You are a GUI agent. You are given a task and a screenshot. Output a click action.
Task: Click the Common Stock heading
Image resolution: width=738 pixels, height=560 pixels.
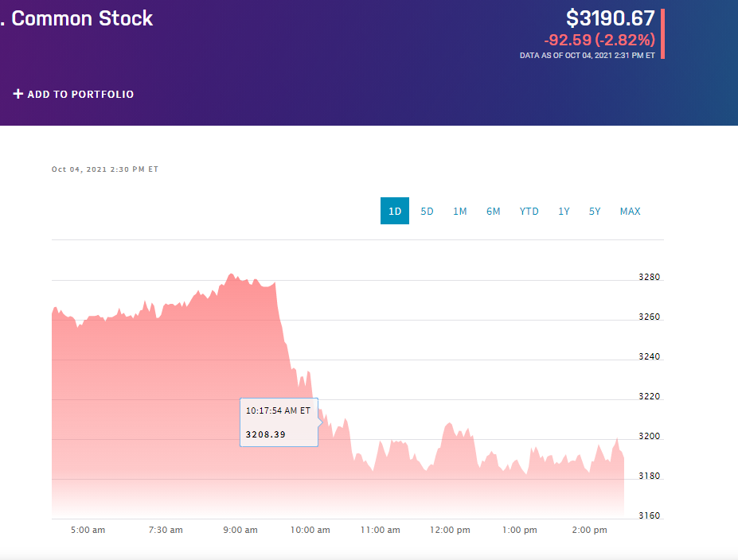[82, 18]
